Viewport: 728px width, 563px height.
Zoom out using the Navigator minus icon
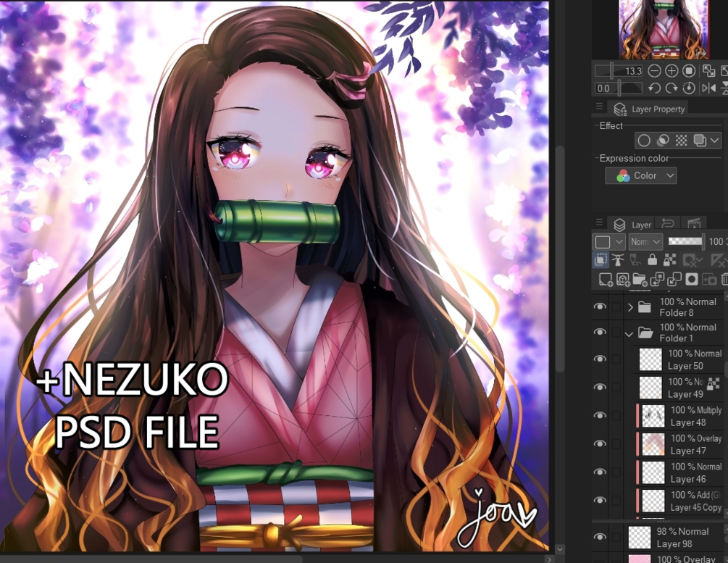coord(654,71)
